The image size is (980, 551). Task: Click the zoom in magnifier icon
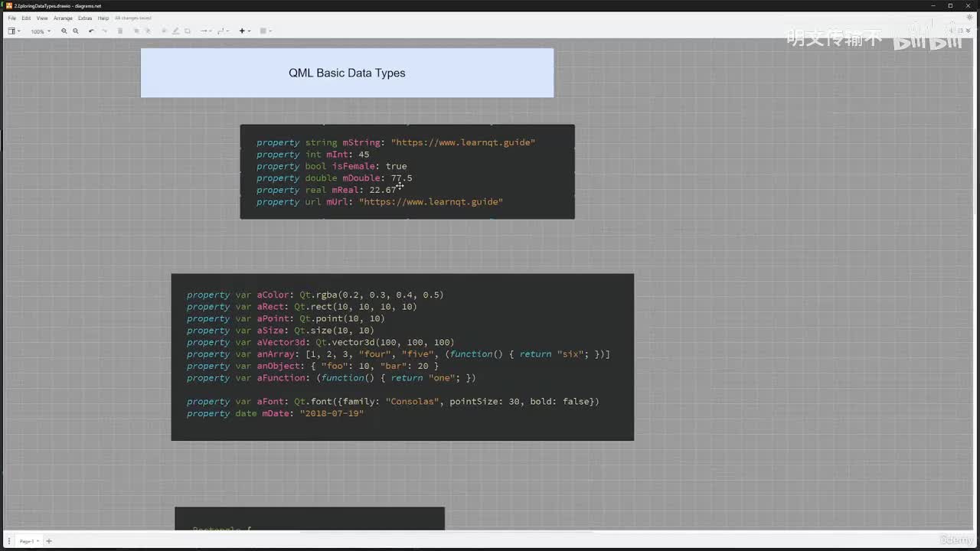pyautogui.click(x=64, y=31)
